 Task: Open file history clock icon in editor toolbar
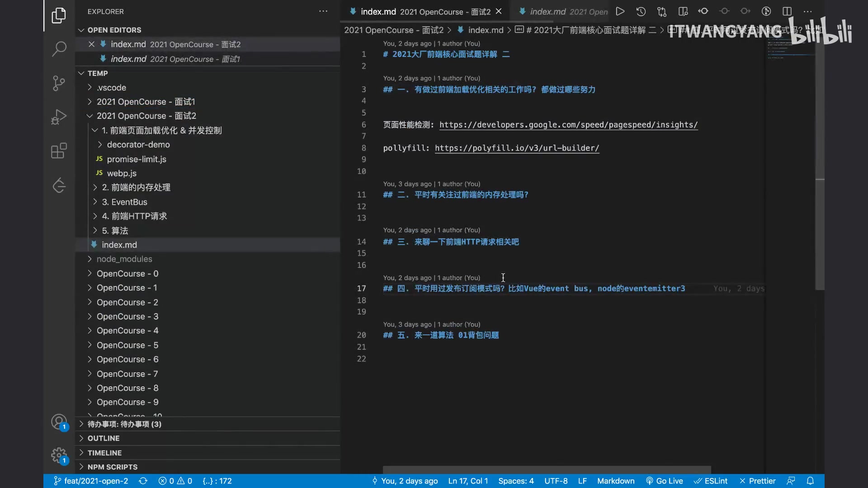point(641,11)
